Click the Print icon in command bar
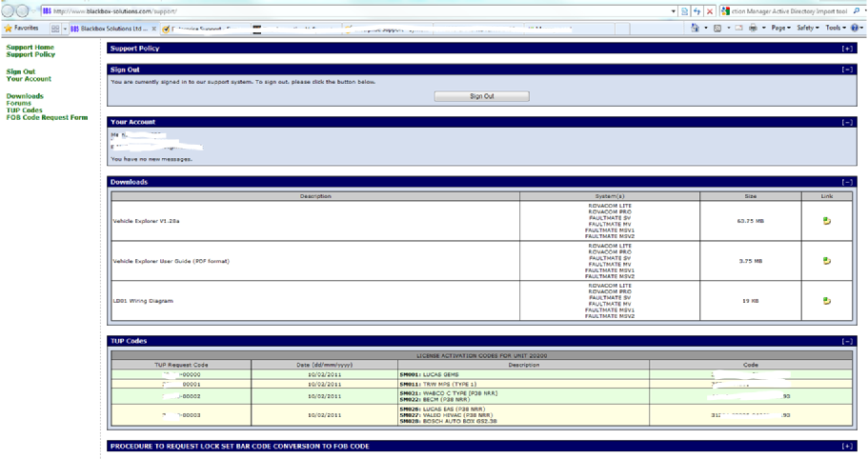The width and height of the screenshot is (868, 459). 753,29
